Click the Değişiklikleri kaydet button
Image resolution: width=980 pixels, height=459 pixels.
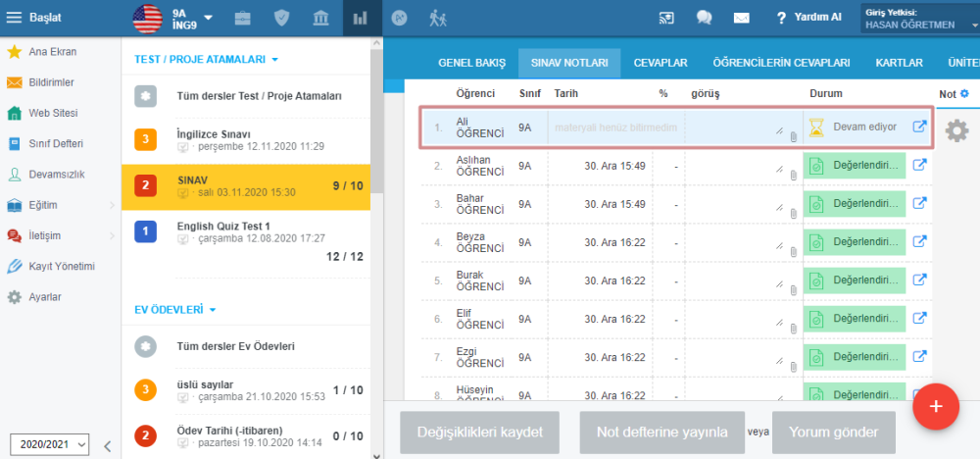[479, 433]
